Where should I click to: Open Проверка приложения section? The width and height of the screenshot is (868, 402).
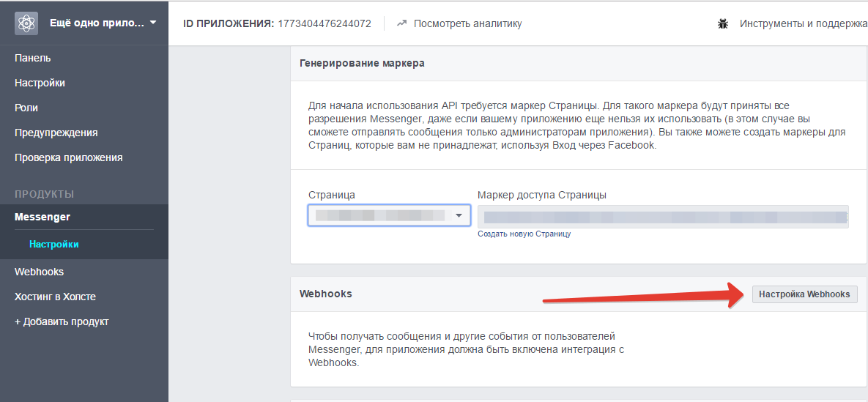click(69, 158)
